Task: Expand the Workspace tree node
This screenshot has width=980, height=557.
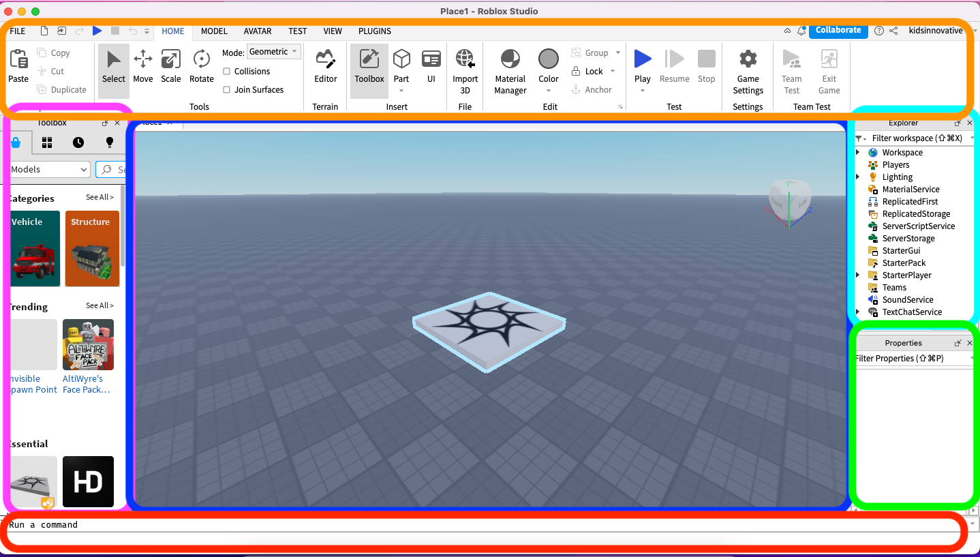Action: point(858,153)
